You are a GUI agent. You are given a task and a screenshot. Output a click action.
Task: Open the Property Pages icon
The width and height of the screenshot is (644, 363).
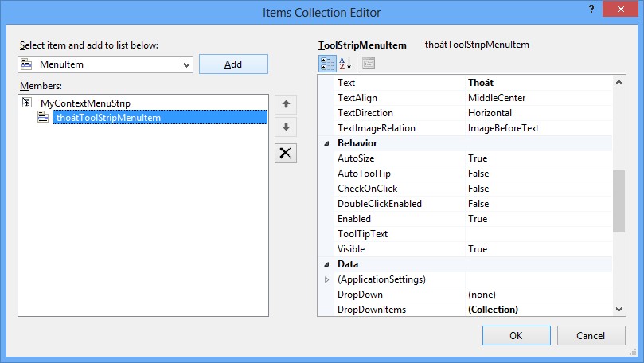tap(369, 64)
